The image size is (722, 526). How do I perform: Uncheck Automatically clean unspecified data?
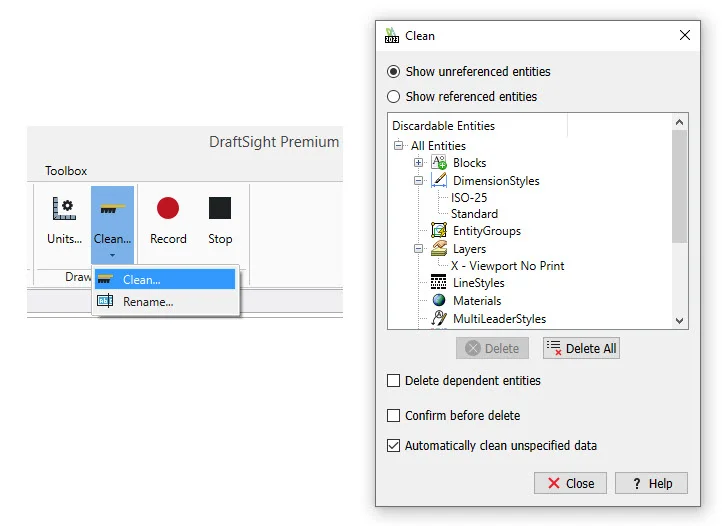pos(393,445)
